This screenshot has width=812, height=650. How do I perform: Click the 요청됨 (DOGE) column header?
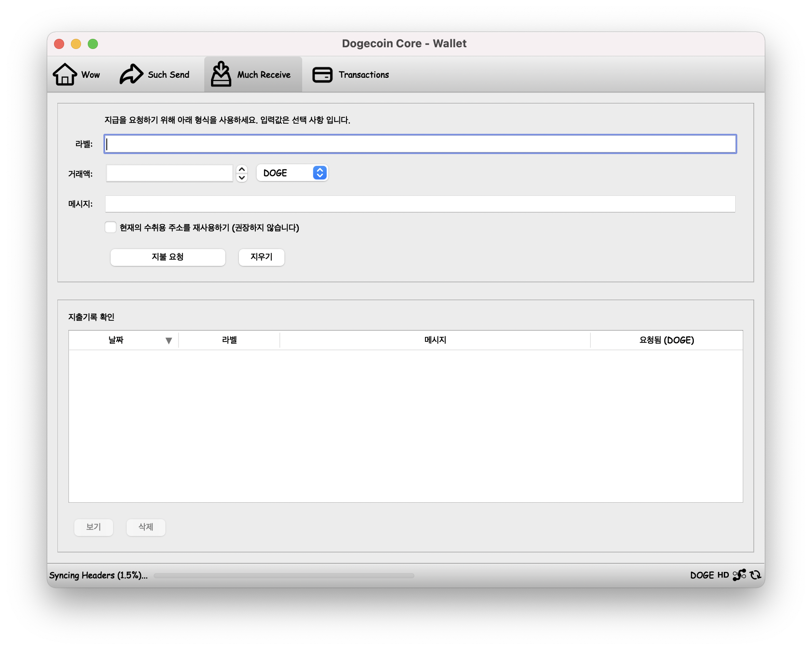[x=667, y=340]
